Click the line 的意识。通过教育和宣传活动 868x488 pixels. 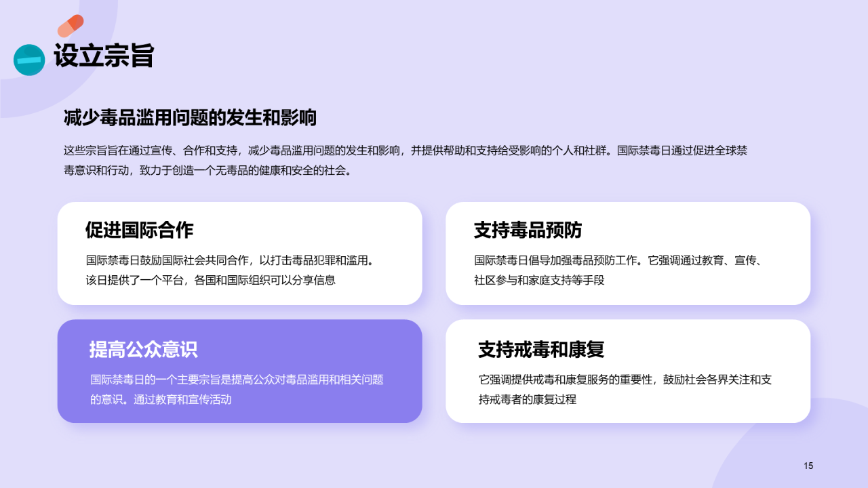pos(161,399)
